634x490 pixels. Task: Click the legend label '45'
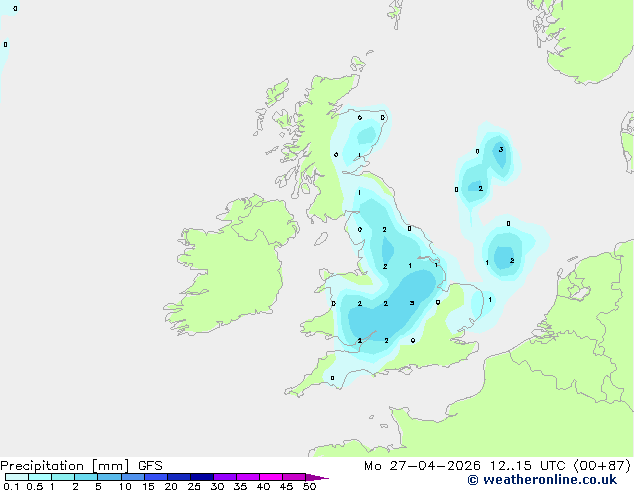(x=286, y=486)
